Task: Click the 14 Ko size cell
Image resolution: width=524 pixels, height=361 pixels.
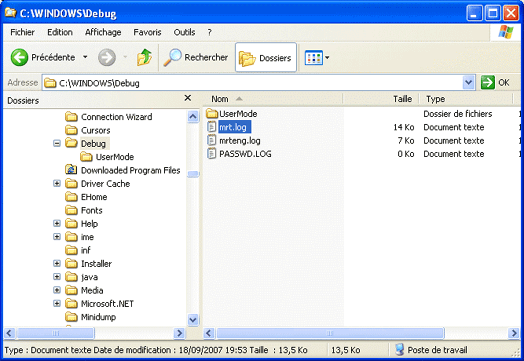Action: pyautogui.click(x=404, y=127)
